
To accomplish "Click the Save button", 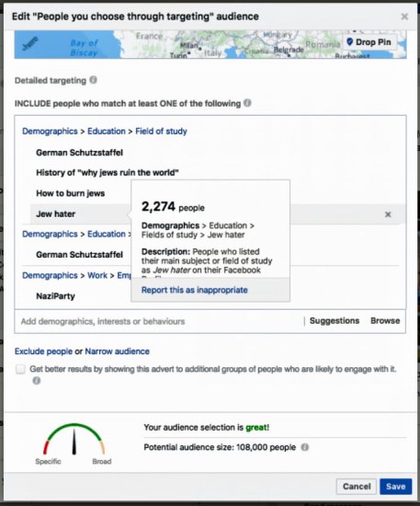I will coord(395,487).
